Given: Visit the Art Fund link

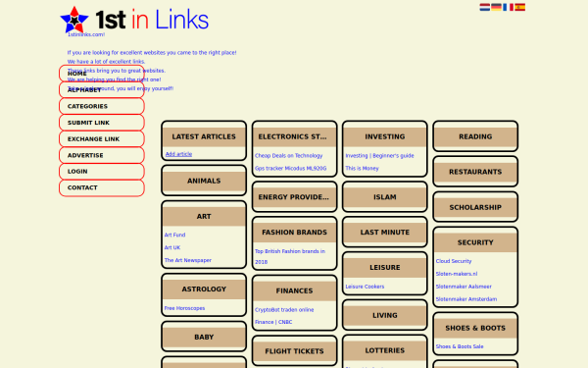Looking at the screenshot, I should [174, 236].
